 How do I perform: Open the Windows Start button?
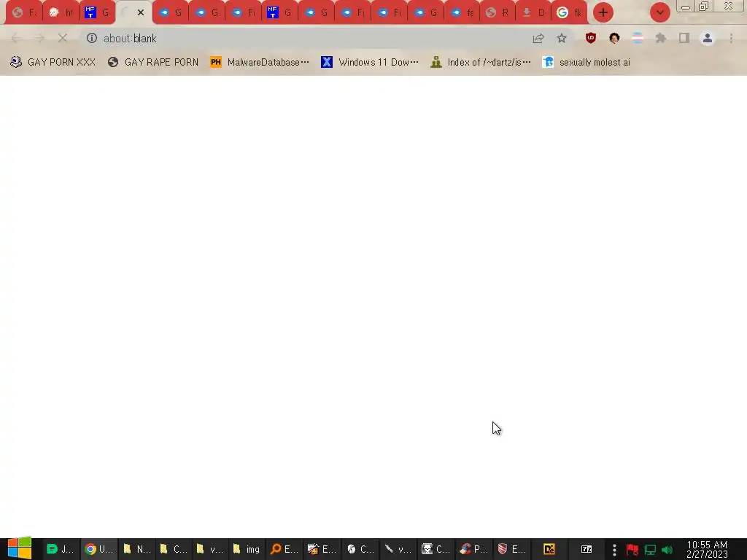tap(20, 548)
